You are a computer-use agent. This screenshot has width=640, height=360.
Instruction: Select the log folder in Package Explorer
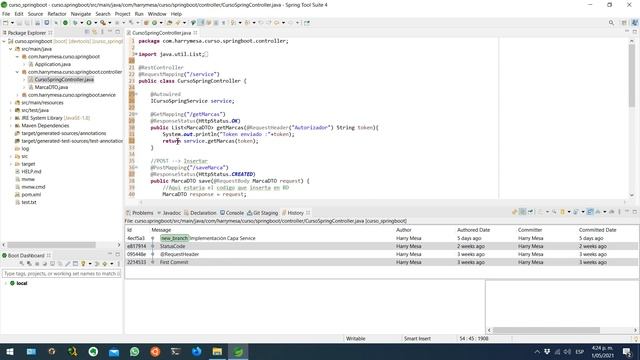point(25,149)
